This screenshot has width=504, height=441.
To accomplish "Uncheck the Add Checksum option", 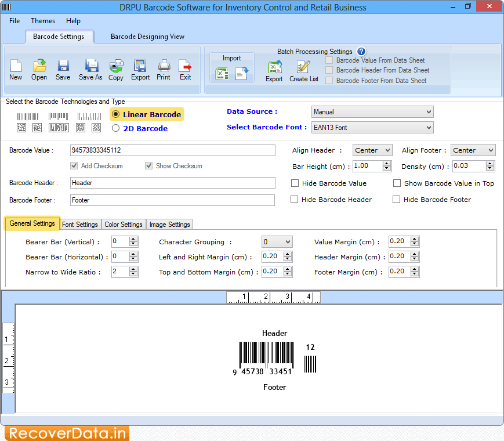I will tap(74, 165).
